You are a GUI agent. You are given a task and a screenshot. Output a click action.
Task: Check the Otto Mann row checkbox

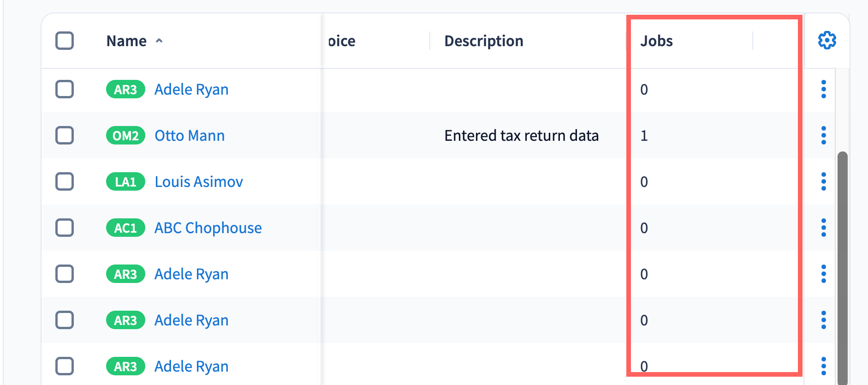pyautogui.click(x=65, y=135)
